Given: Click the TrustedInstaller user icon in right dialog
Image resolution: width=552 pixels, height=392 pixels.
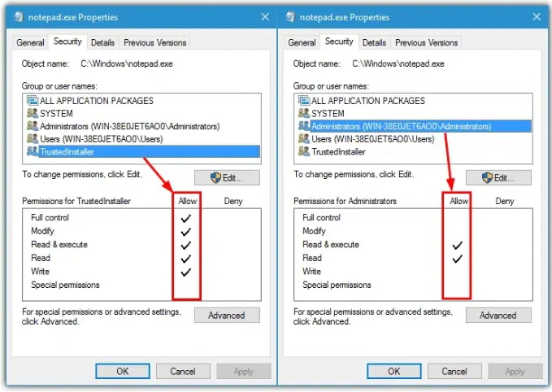Looking at the screenshot, I should point(304,152).
